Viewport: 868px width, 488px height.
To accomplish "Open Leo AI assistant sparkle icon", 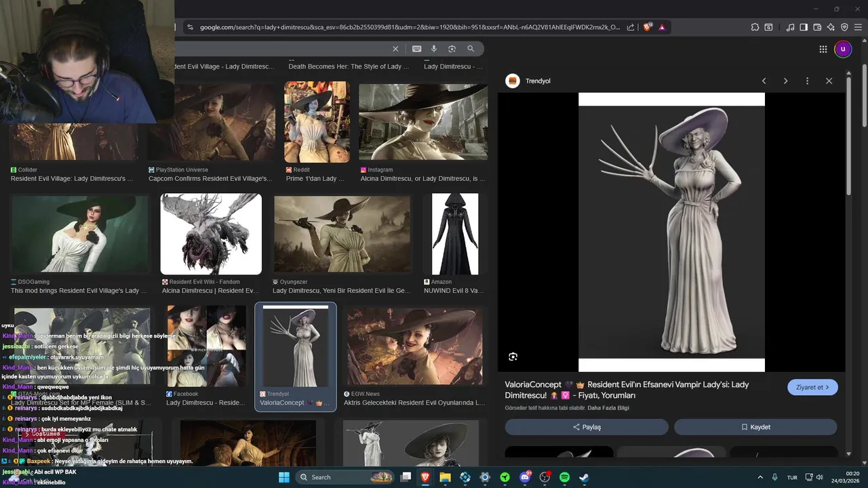I will tap(831, 27).
